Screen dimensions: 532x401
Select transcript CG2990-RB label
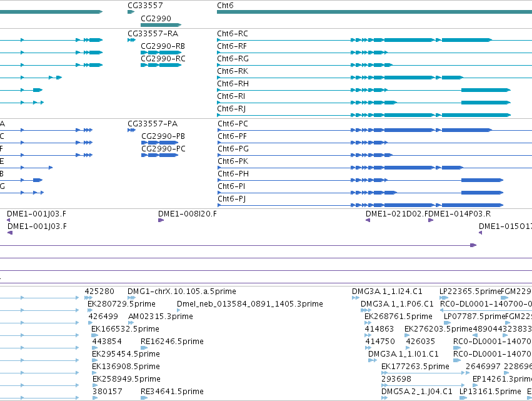163,46
